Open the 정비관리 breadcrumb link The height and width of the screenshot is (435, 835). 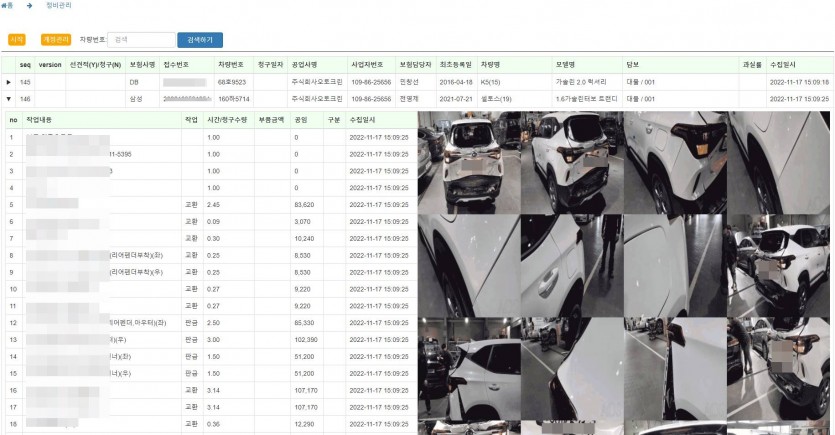click(x=60, y=5)
